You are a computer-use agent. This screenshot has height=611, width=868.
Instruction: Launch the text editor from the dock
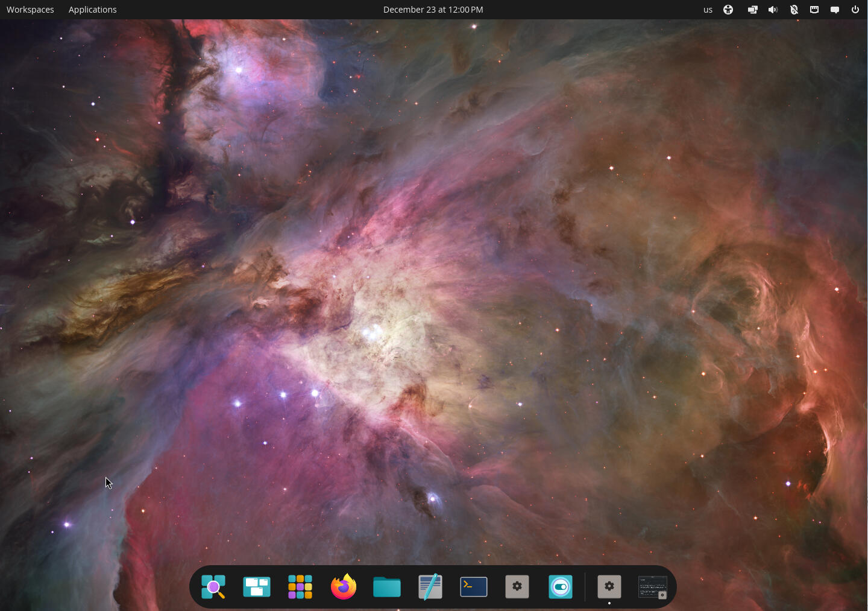click(430, 587)
